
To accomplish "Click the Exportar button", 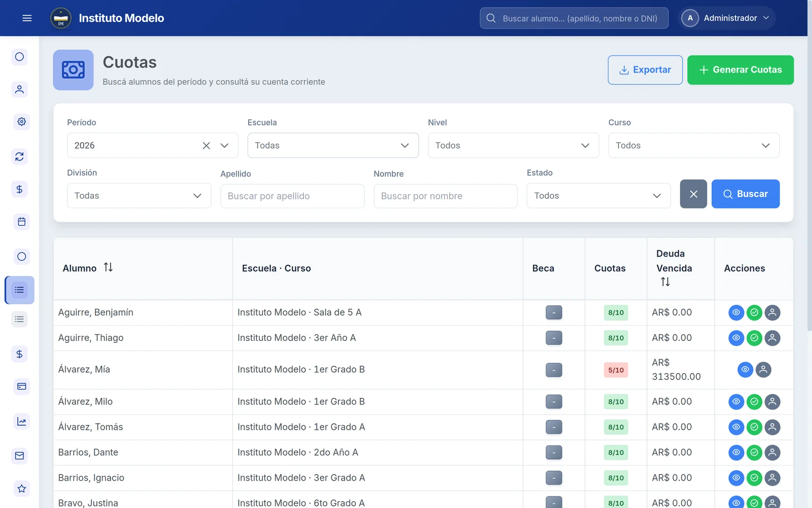I will pos(645,70).
